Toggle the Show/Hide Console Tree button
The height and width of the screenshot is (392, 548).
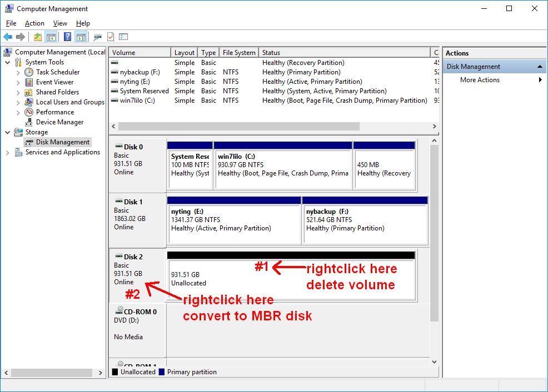coord(51,37)
